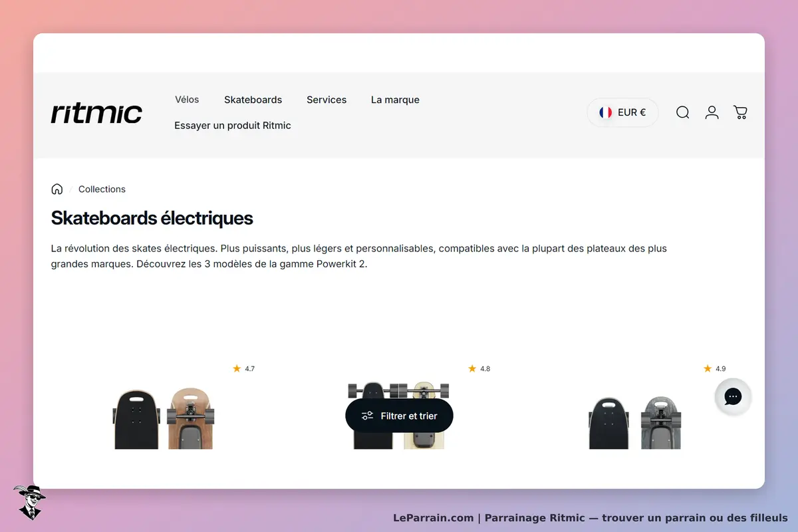
Task: Open the user account icon
Action: click(712, 112)
